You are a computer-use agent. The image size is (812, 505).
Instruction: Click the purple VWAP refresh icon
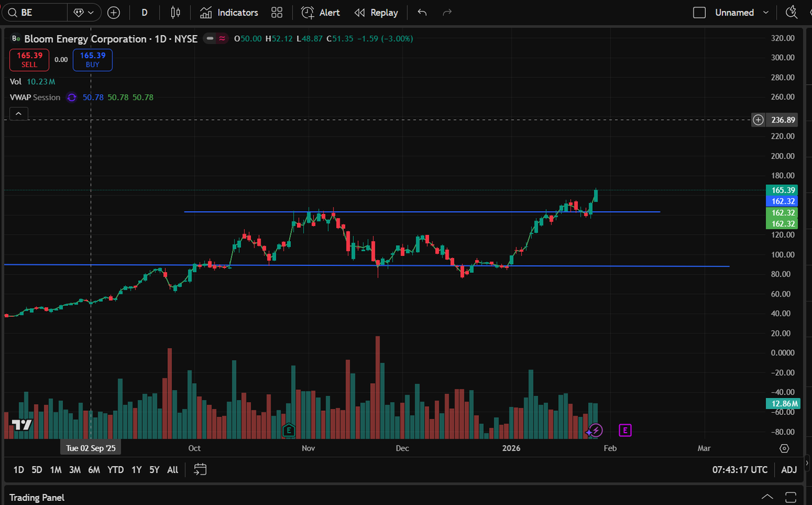[72, 97]
